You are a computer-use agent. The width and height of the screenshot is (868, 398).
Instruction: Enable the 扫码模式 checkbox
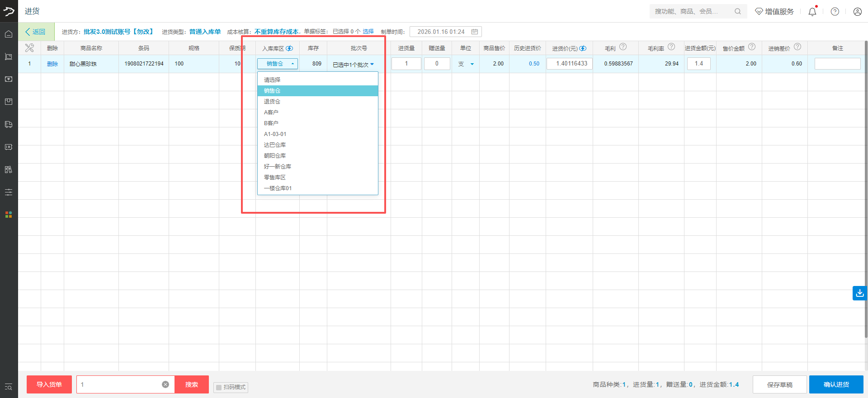(x=219, y=387)
